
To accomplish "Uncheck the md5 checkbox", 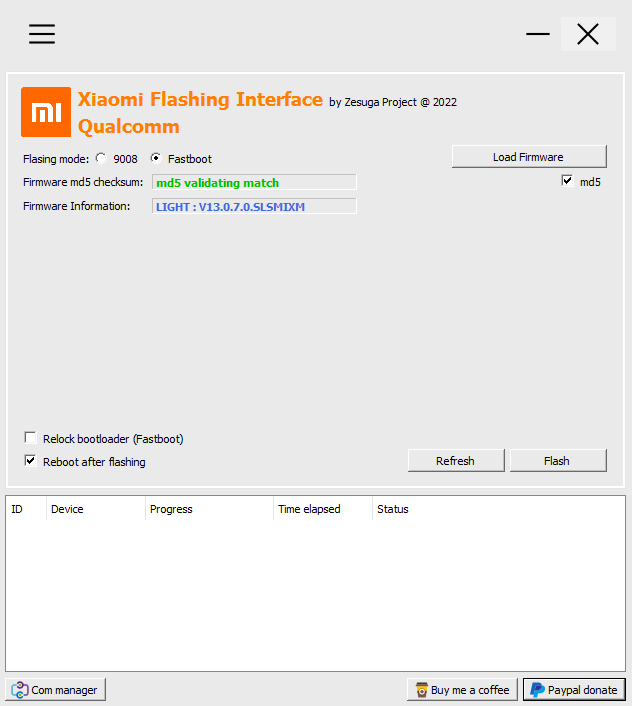I will [568, 181].
